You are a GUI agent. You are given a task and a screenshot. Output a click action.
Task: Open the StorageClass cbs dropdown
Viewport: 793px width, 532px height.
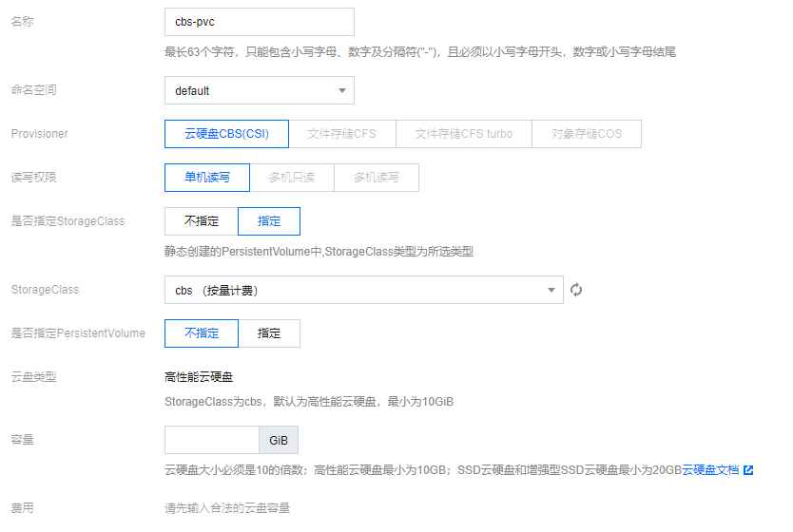tap(364, 290)
